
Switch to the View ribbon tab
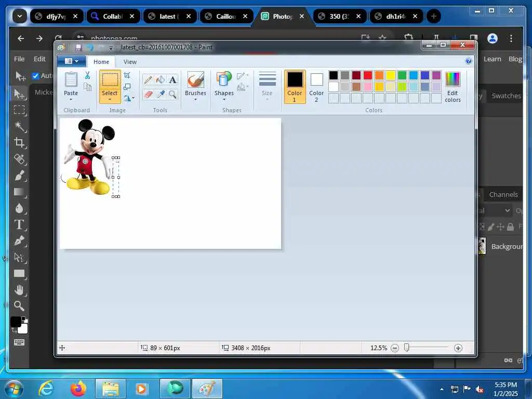click(130, 62)
